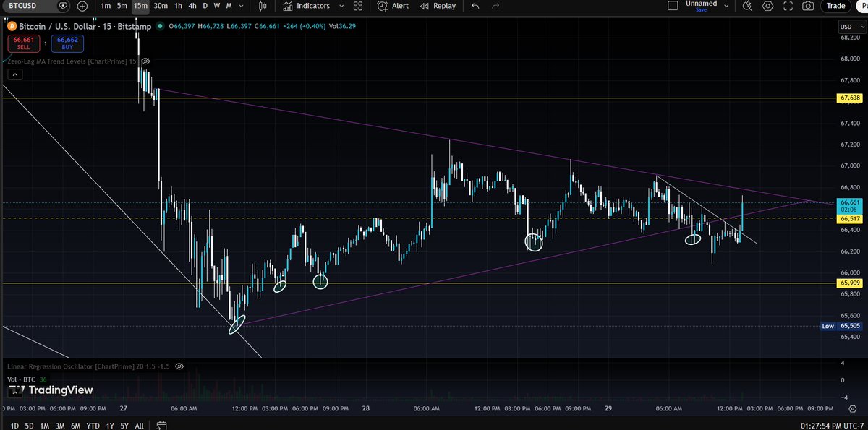Open the candlestick chart type selector
The height and width of the screenshot is (430, 868).
pyautogui.click(x=263, y=6)
